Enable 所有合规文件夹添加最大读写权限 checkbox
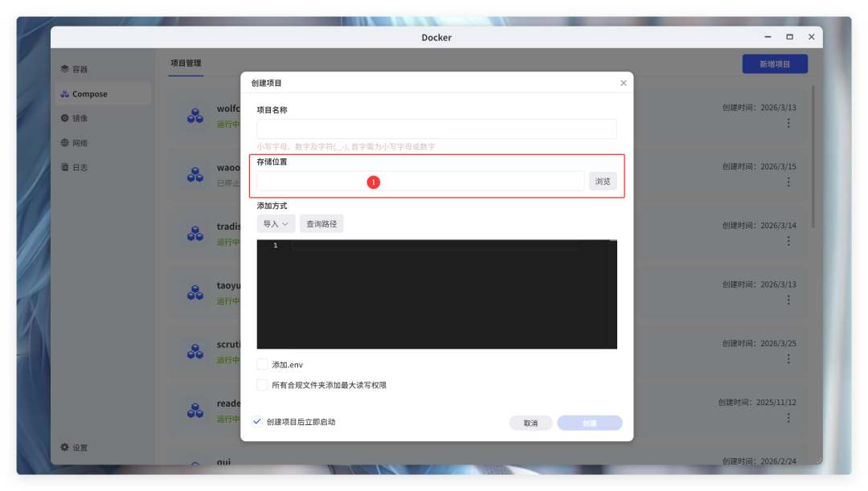The width and height of the screenshot is (868, 491). 262,385
